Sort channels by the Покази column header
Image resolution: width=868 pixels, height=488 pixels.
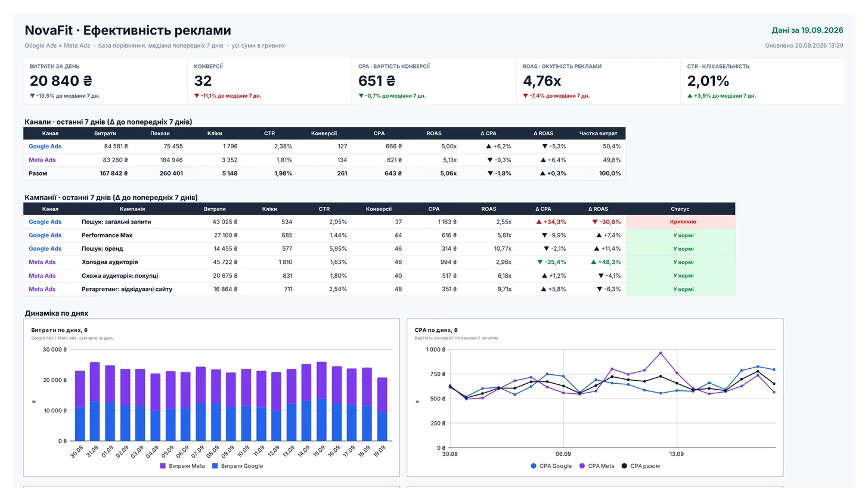[160, 133]
